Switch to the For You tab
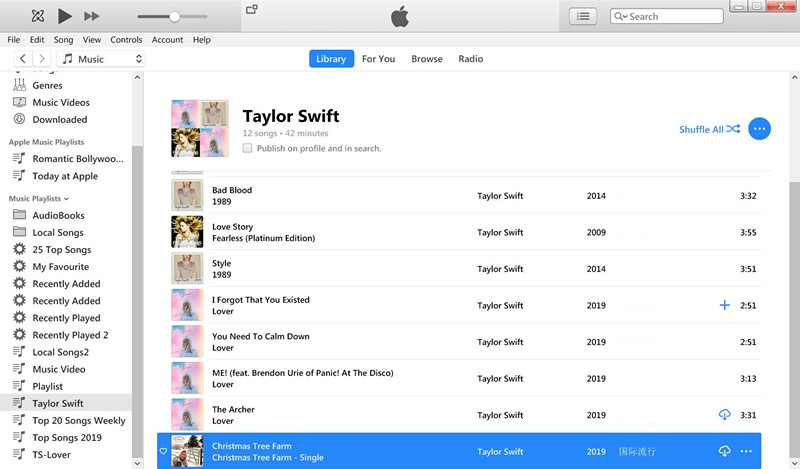800x469 pixels. point(379,59)
